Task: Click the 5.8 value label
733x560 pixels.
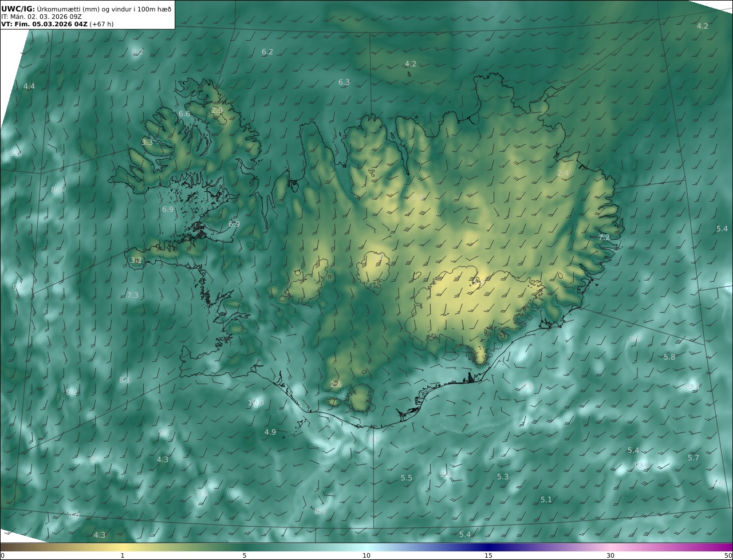Action: (x=669, y=357)
